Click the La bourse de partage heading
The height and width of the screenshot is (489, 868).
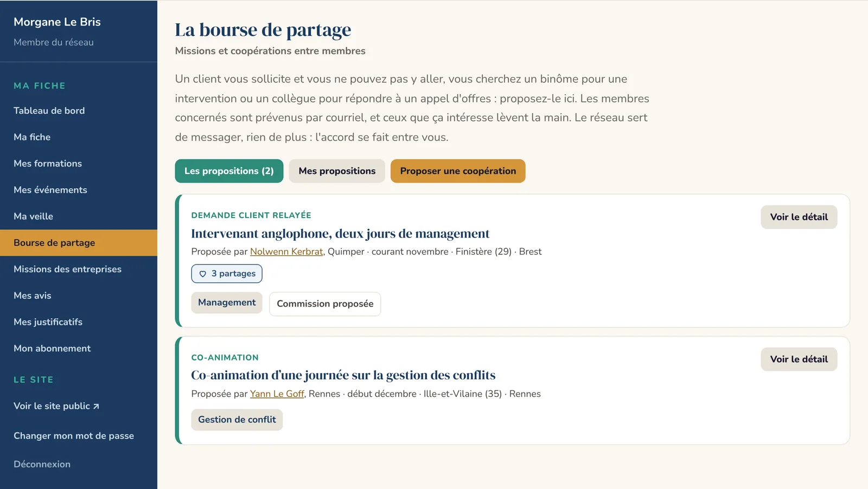coord(263,30)
